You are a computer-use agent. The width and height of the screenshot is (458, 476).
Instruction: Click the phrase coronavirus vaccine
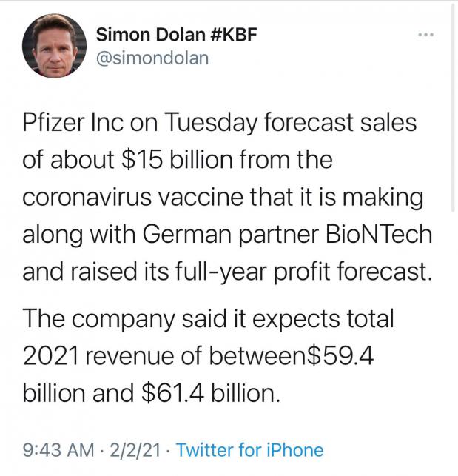pyautogui.click(x=133, y=198)
